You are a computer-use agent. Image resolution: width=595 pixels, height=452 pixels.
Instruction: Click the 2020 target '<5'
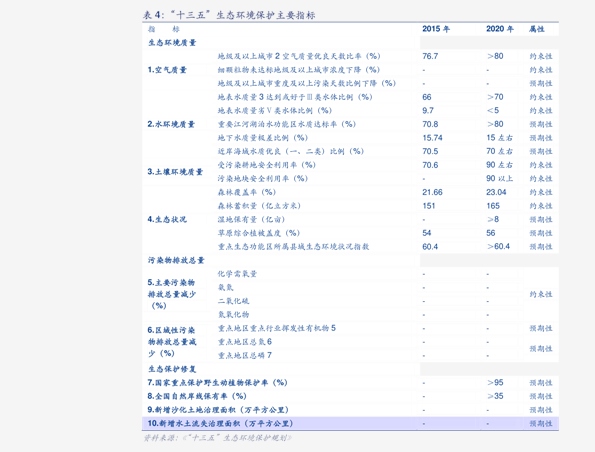(493, 110)
